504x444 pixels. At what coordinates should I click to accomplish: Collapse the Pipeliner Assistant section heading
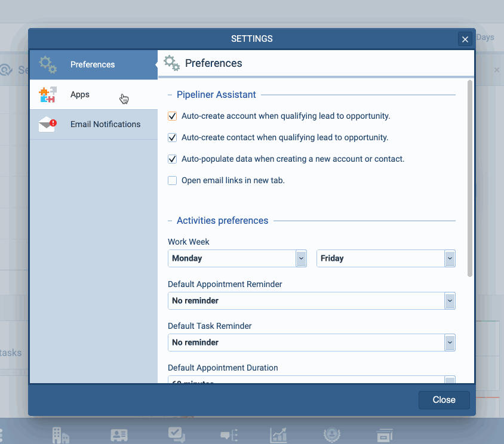171,94
